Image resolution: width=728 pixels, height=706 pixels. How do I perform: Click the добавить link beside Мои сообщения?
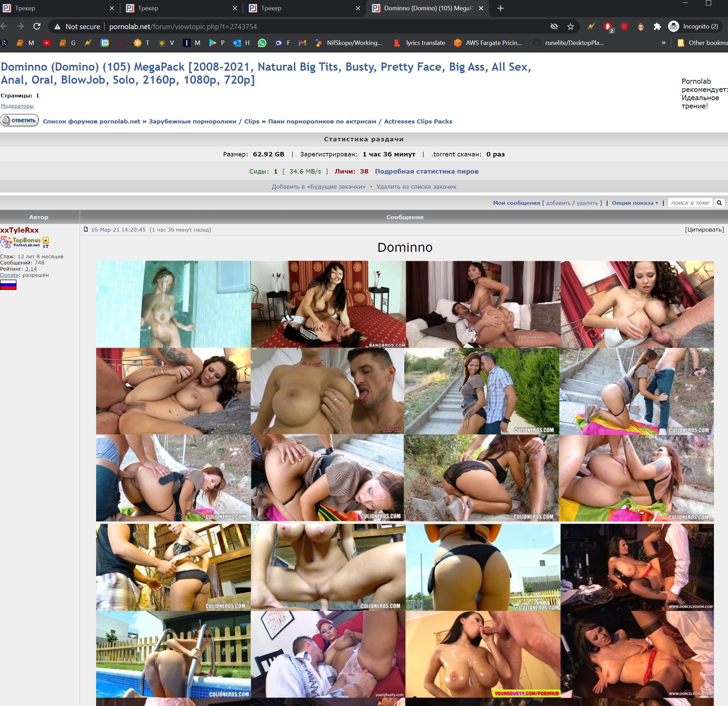(x=558, y=203)
